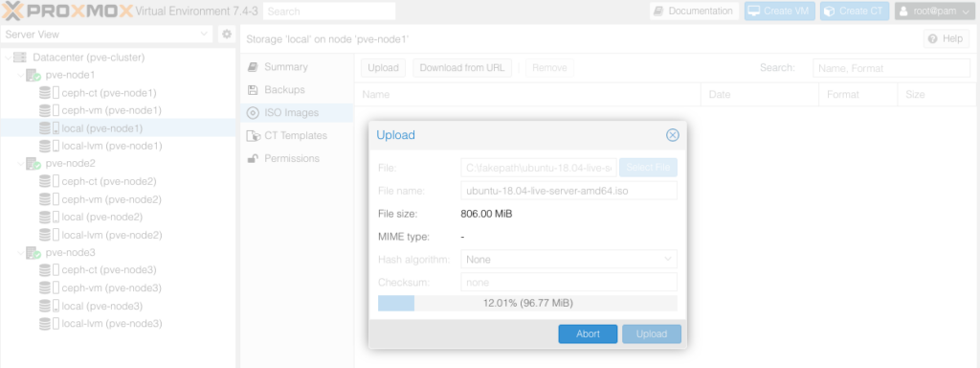This screenshot has width=980, height=368.
Task: Click the top global Search field
Action: tap(329, 11)
